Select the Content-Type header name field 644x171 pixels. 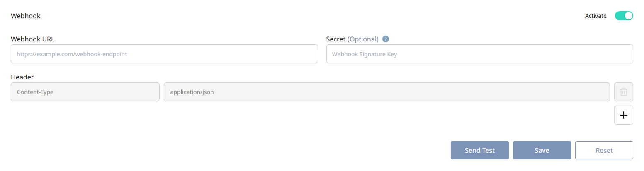[x=85, y=92]
